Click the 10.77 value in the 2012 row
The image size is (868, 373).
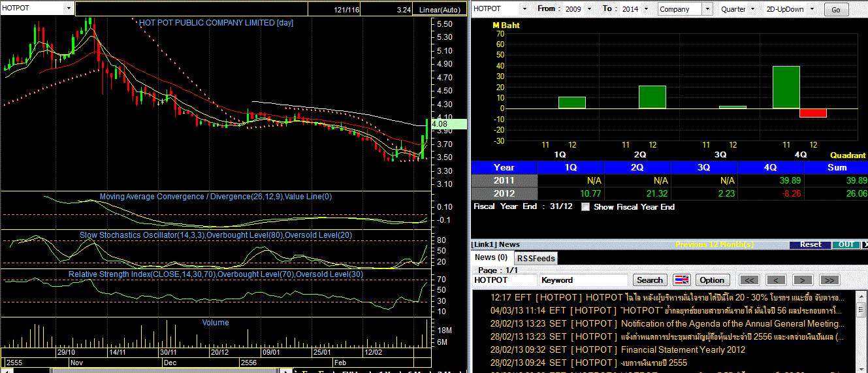pyautogui.click(x=590, y=193)
